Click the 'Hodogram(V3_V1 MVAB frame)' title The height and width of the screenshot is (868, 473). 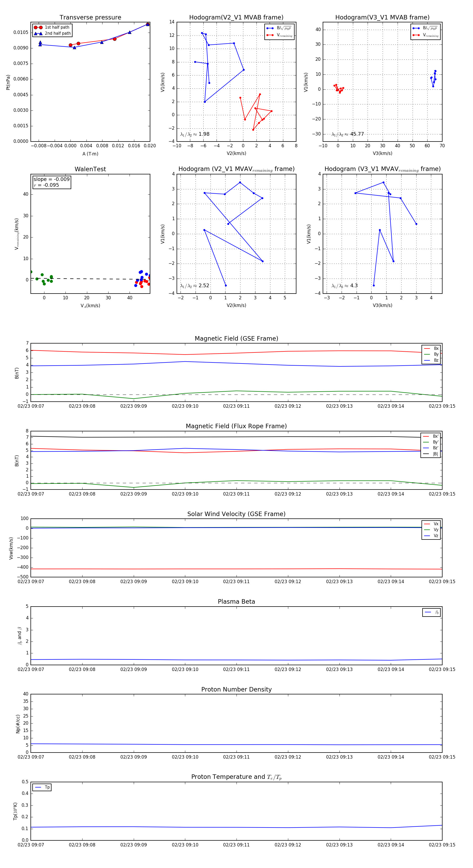(x=382, y=17)
